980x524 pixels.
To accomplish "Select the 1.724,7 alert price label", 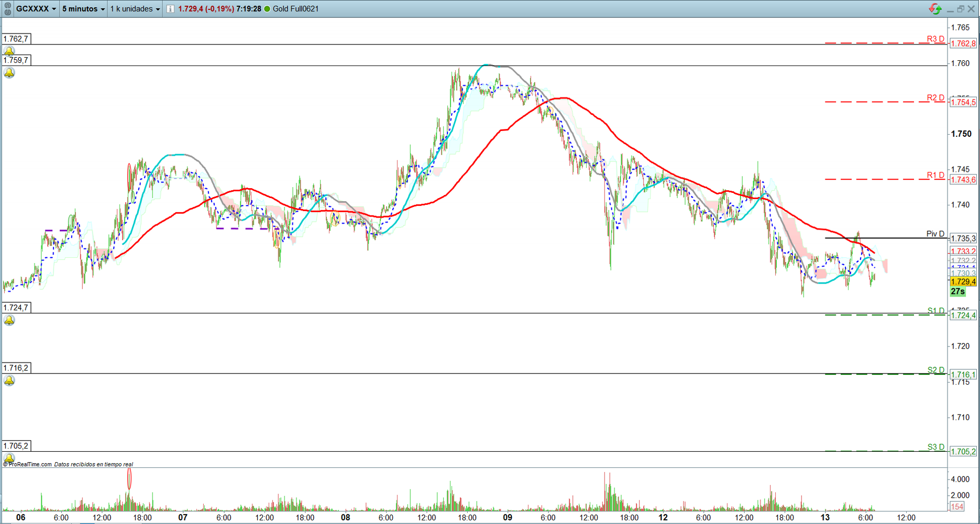I will click(16, 308).
